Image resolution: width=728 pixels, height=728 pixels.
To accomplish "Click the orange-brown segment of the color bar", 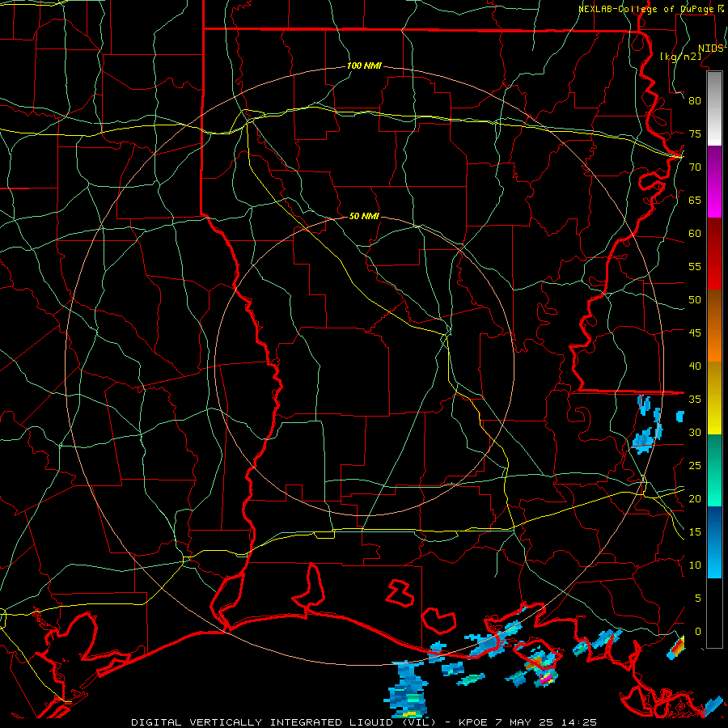I will (x=714, y=326).
